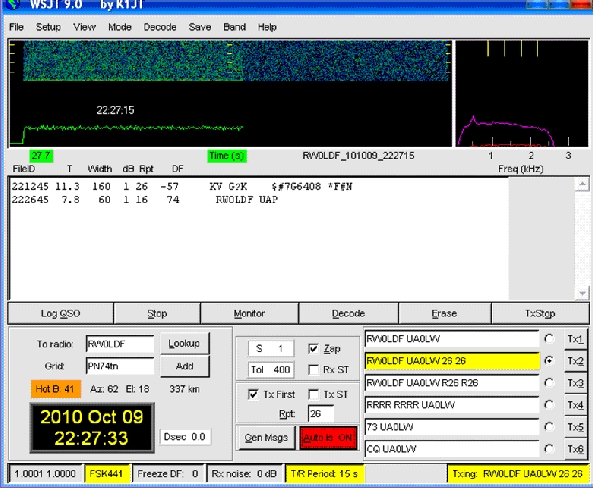
Task: Click the Stop button
Action: coord(157,314)
